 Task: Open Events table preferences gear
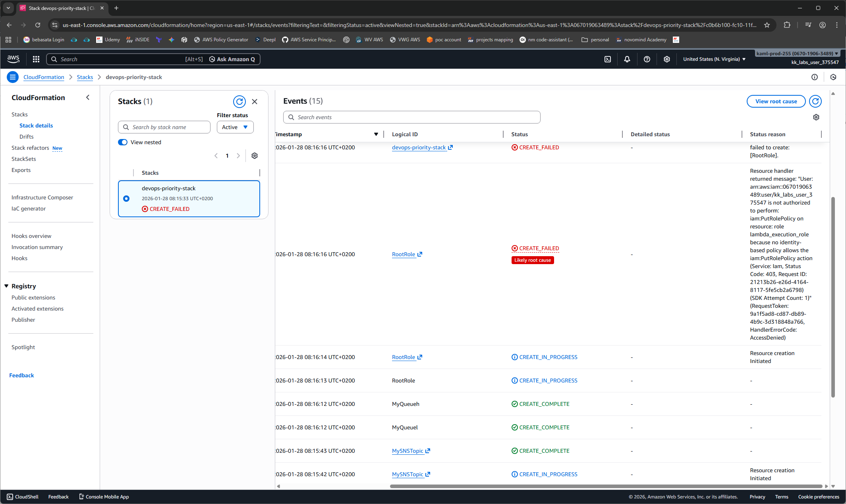(816, 117)
